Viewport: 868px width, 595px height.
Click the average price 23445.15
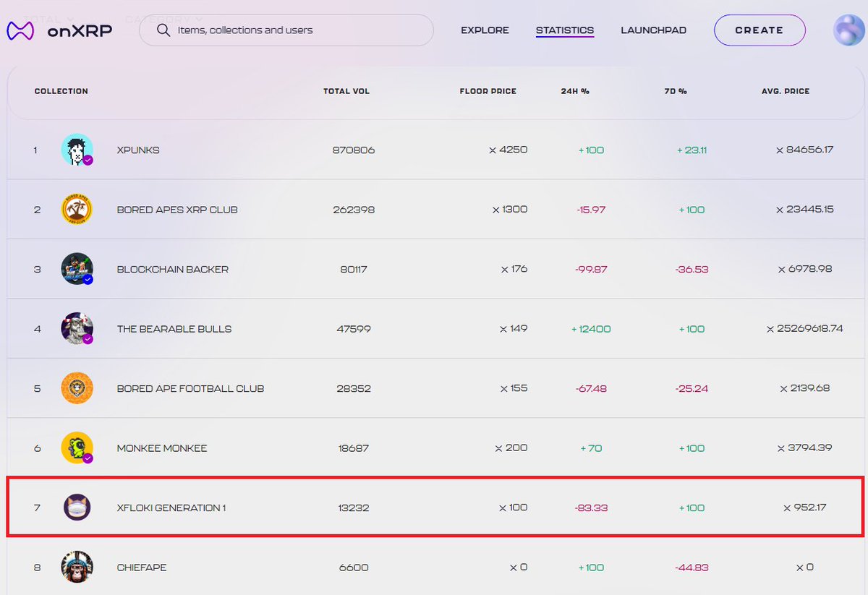(x=805, y=210)
